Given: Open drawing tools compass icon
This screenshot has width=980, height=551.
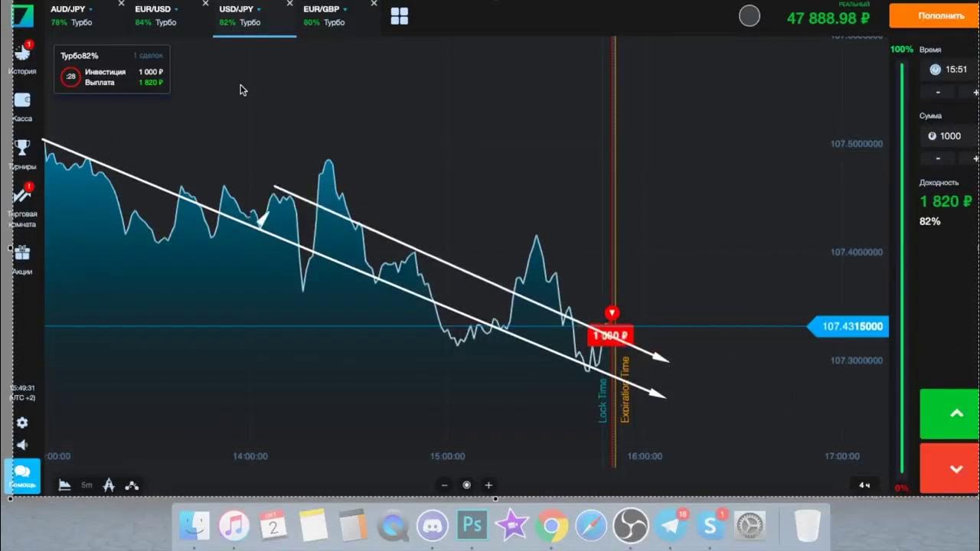Looking at the screenshot, I should 109,484.
